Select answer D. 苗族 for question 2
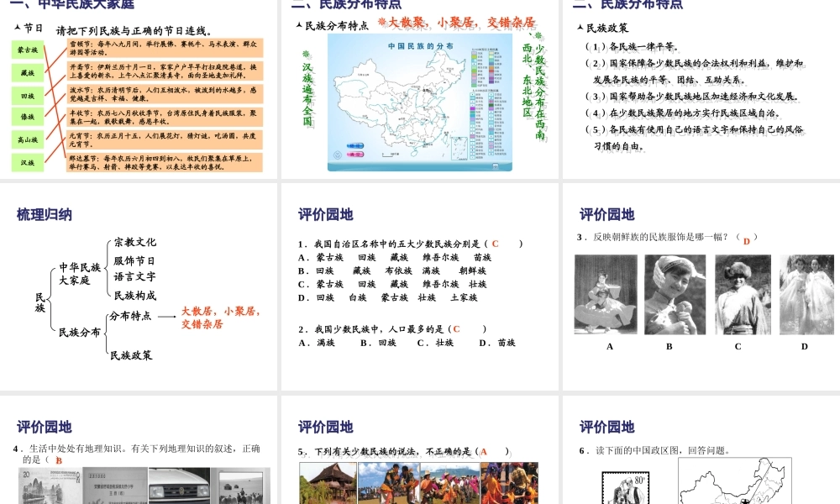 pyautogui.click(x=497, y=342)
